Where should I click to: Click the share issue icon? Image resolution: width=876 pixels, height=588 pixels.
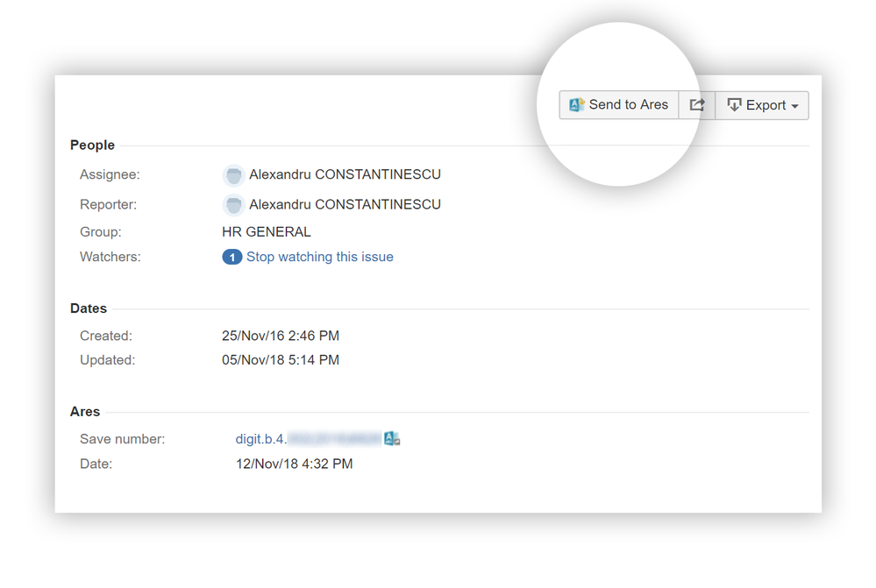point(696,104)
